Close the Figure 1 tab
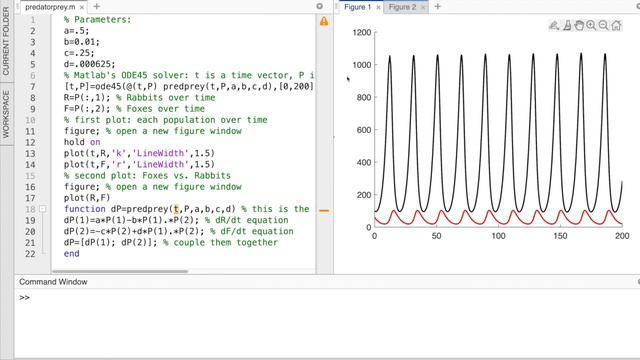This screenshot has height=360, width=640. 378,7
